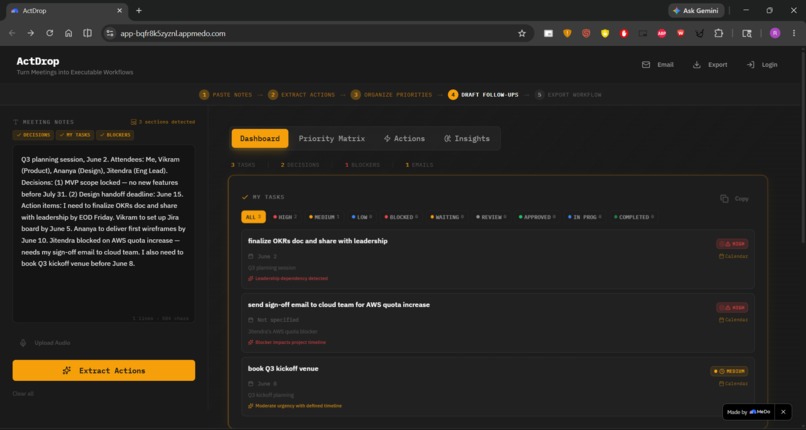The image size is (806, 430).
Task: Click the Made by MeDo badge
Action: 748,412
